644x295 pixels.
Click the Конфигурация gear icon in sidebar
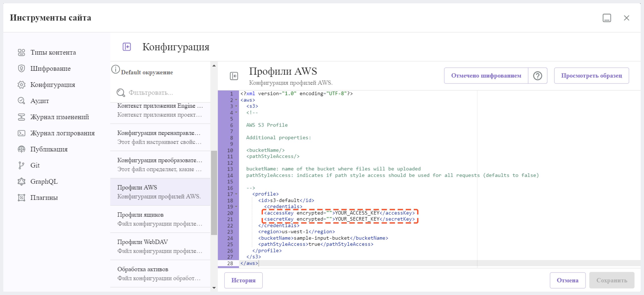point(22,85)
